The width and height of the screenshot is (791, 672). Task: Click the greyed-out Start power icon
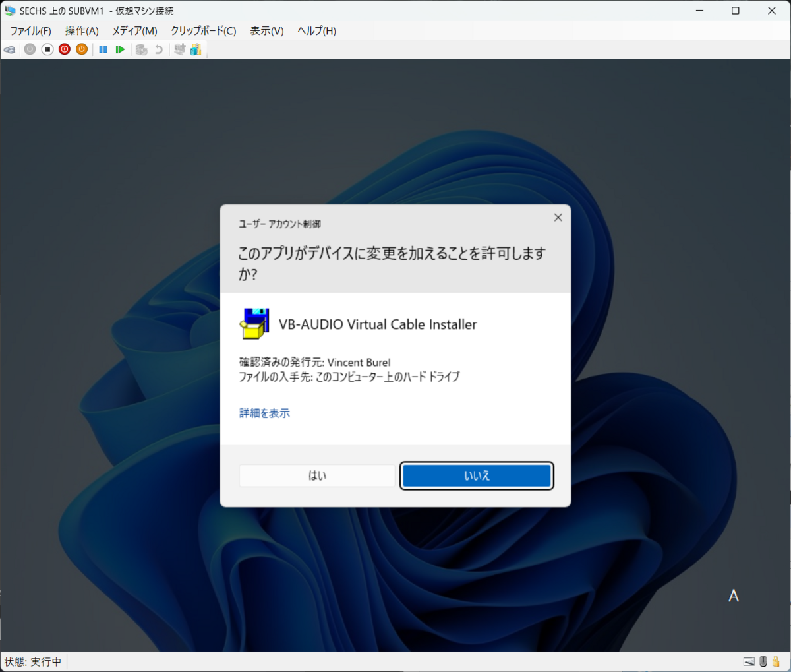(x=30, y=49)
